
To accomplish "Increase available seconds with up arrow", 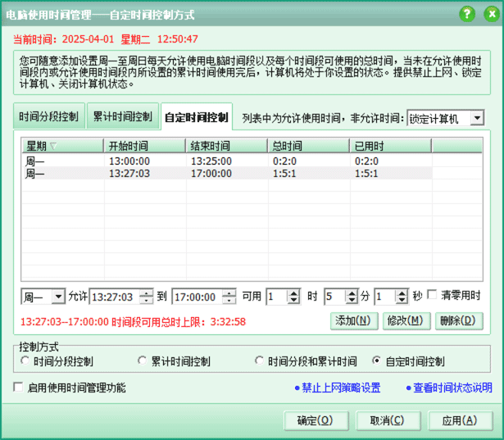I will (402, 293).
